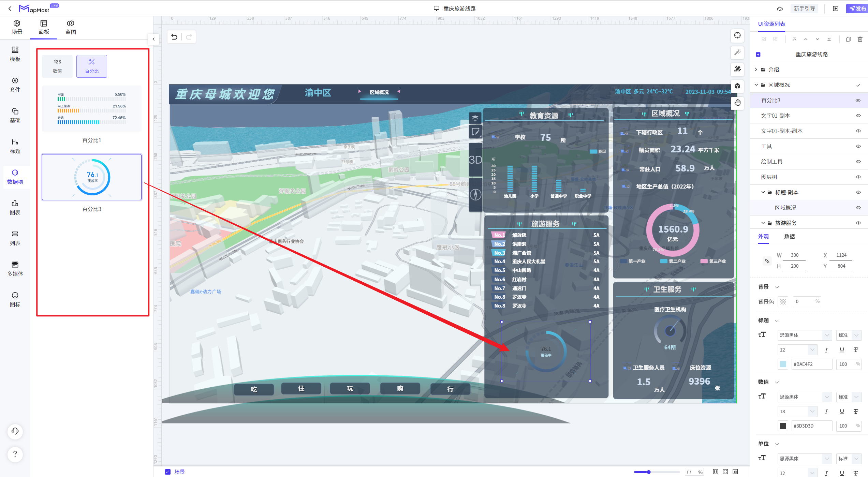This screenshot has width=868, height=477.
Task: Select the 数值 data item type
Action: (x=57, y=66)
